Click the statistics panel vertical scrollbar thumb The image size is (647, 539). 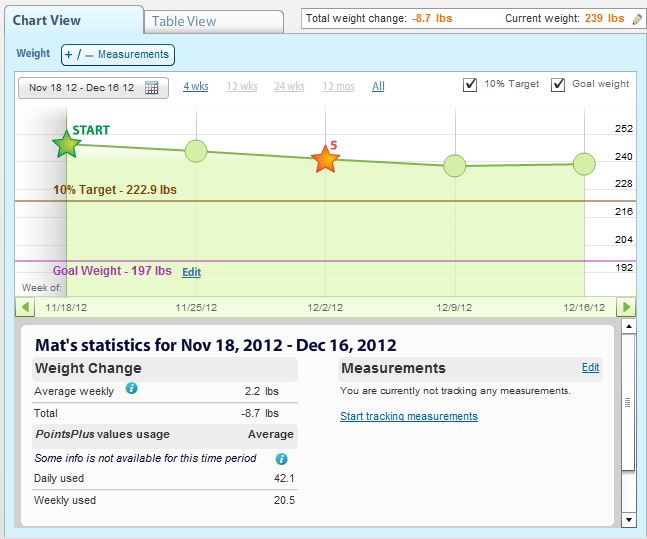point(628,400)
